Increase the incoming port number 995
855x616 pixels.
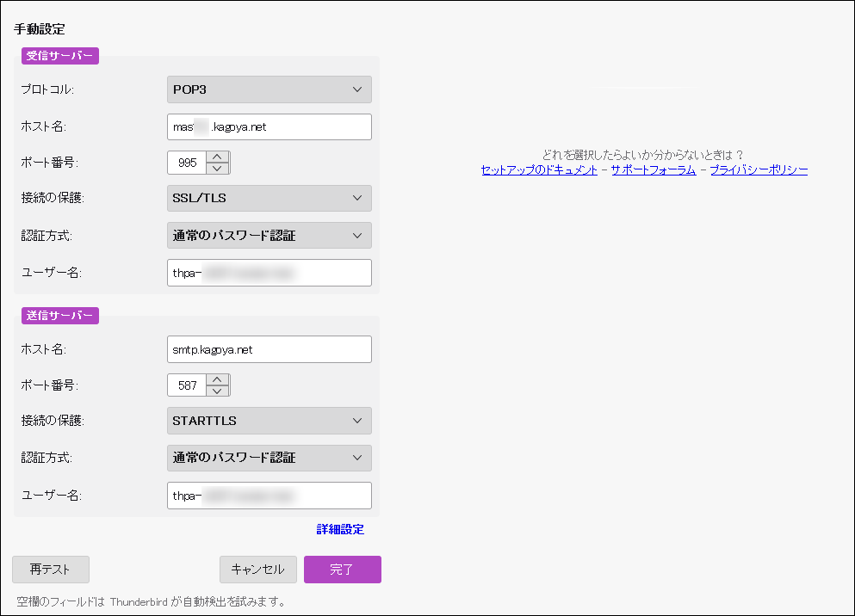pyautogui.click(x=219, y=157)
